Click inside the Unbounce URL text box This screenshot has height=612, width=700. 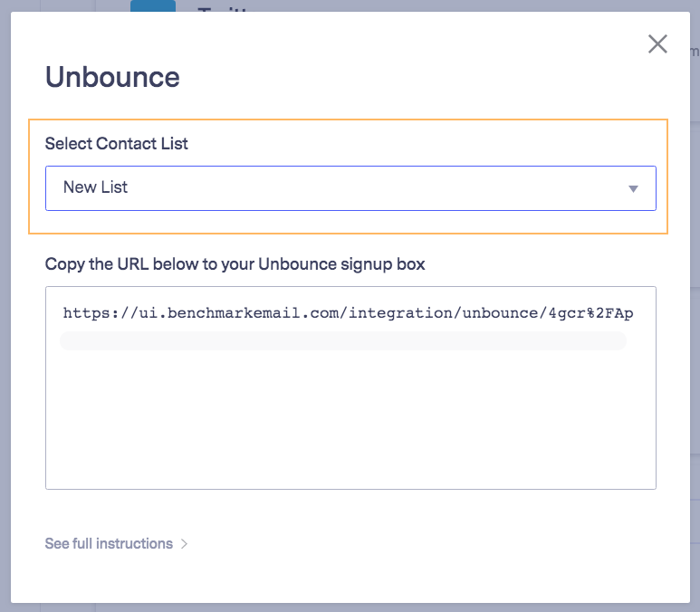coord(350,387)
